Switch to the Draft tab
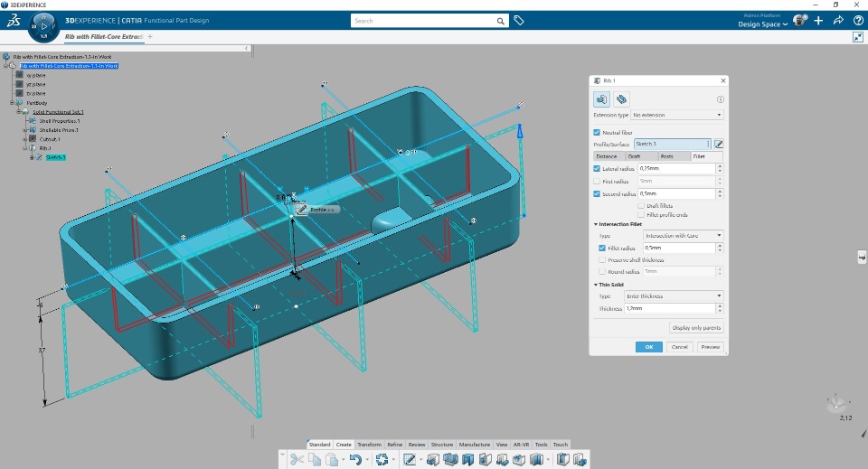The height and width of the screenshot is (469, 868). [x=642, y=156]
